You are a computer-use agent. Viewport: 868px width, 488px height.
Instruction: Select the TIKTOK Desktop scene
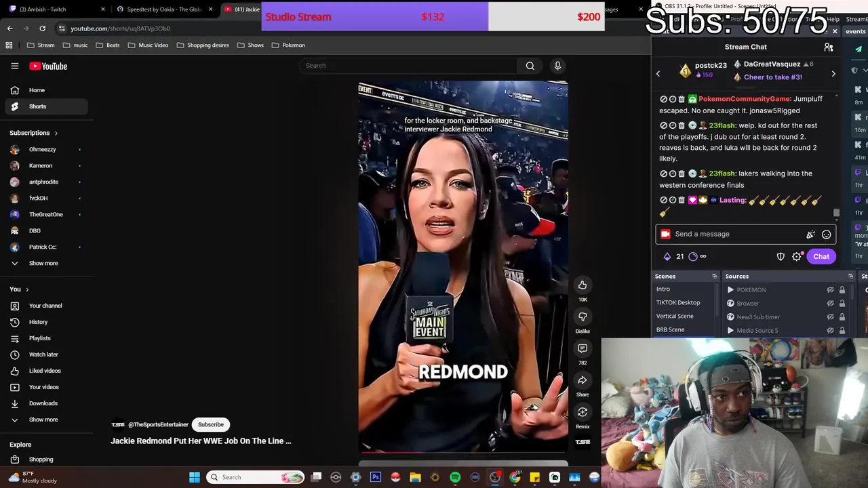click(678, 303)
